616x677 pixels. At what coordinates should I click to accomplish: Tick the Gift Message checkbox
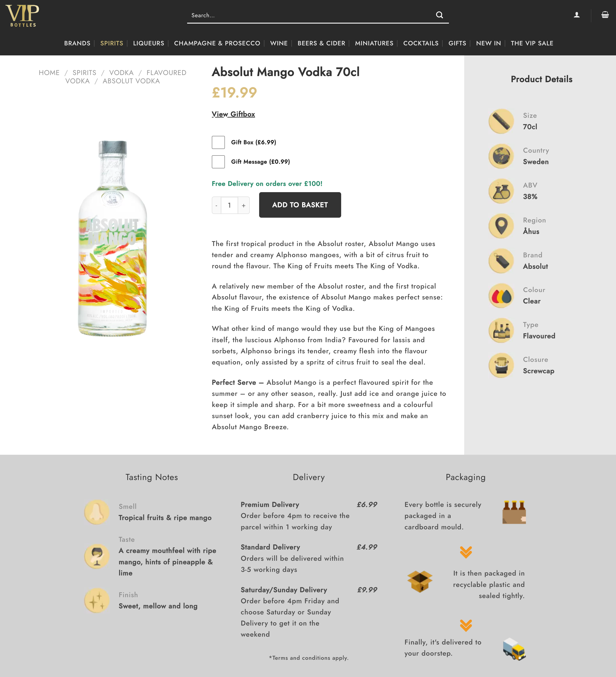[x=218, y=162]
